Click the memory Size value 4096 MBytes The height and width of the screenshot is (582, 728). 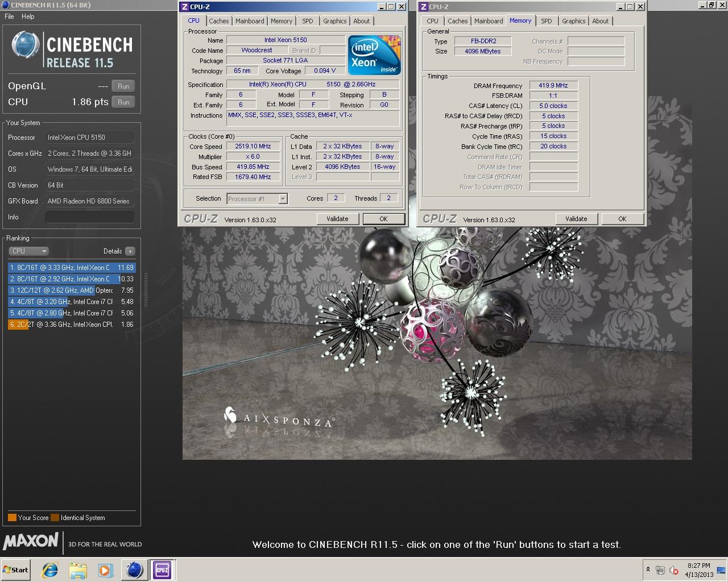(x=482, y=51)
